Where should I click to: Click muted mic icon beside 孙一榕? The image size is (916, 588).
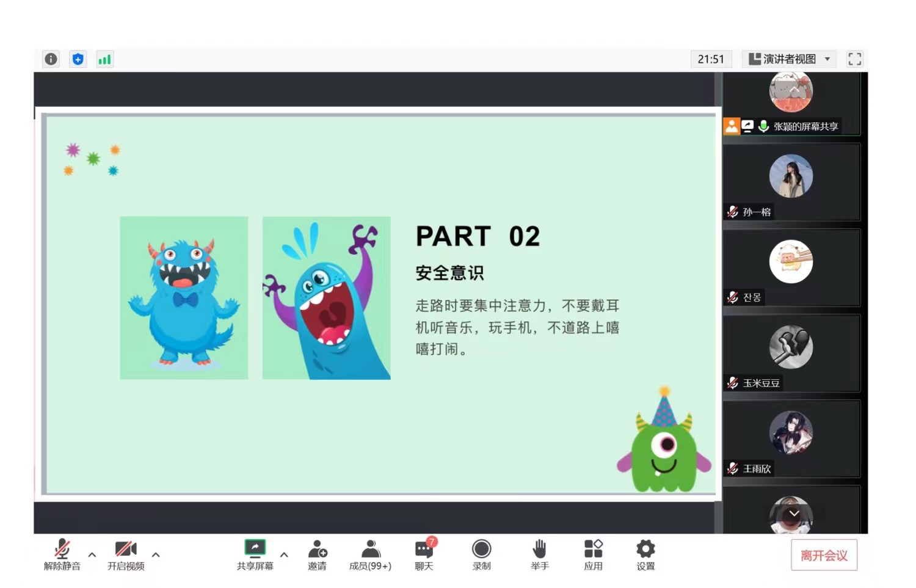pos(733,212)
